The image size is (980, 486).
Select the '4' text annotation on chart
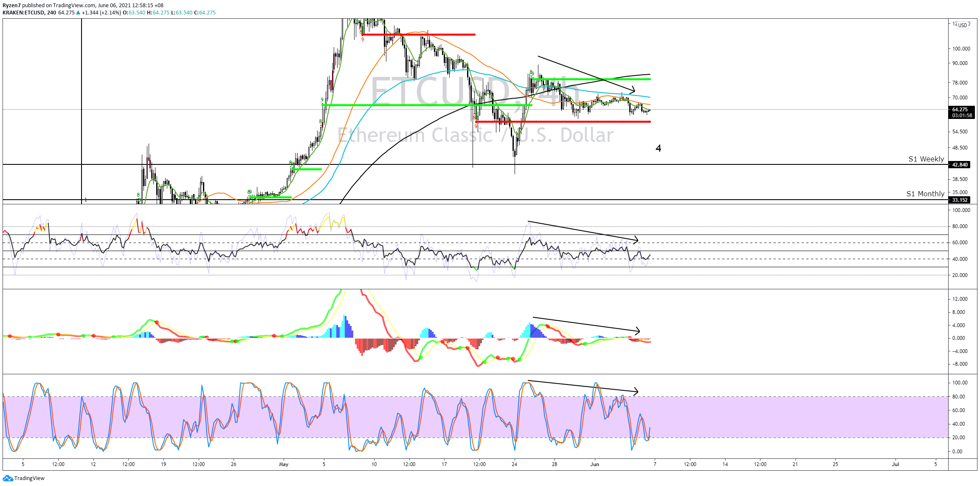point(658,148)
